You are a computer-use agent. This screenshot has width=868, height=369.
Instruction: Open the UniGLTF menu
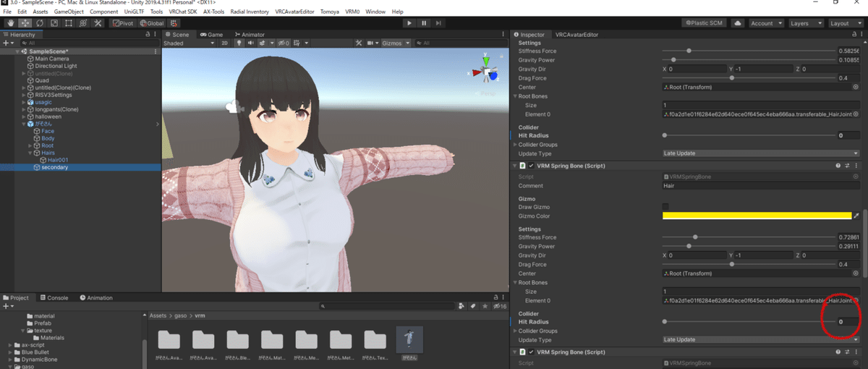coord(133,12)
